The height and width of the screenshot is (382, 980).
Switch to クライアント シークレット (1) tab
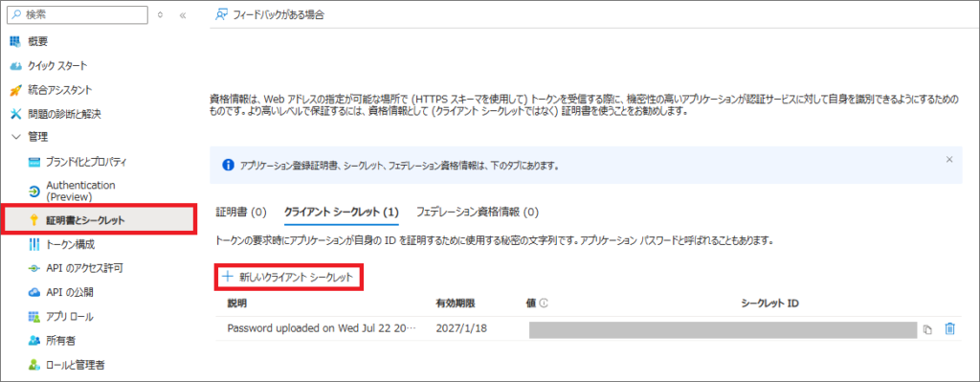coord(342,212)
